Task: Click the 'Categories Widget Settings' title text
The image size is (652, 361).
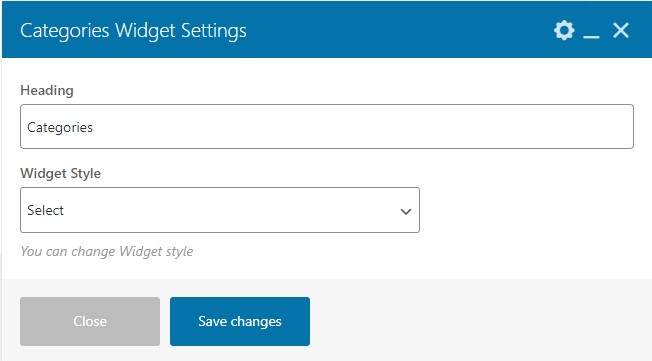Action: point(133,31)
